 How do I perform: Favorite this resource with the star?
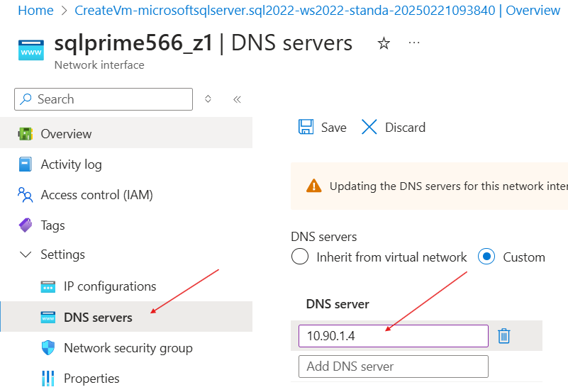tap(384, 43)
